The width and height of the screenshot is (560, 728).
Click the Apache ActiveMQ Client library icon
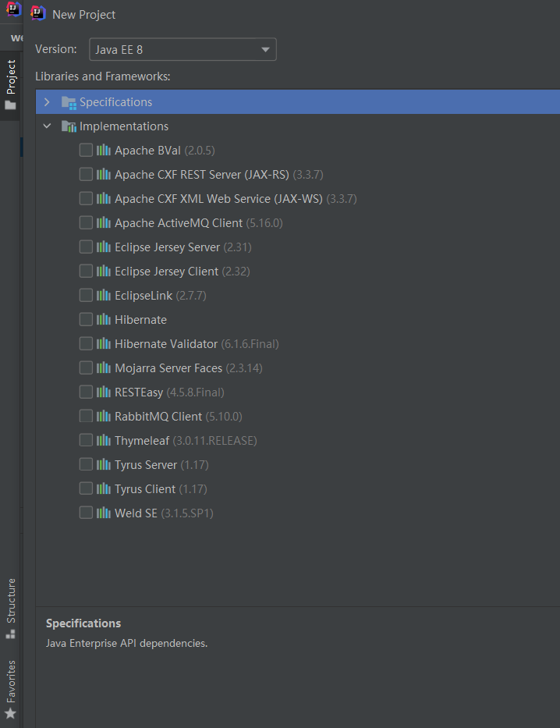(x=104, y=222)
